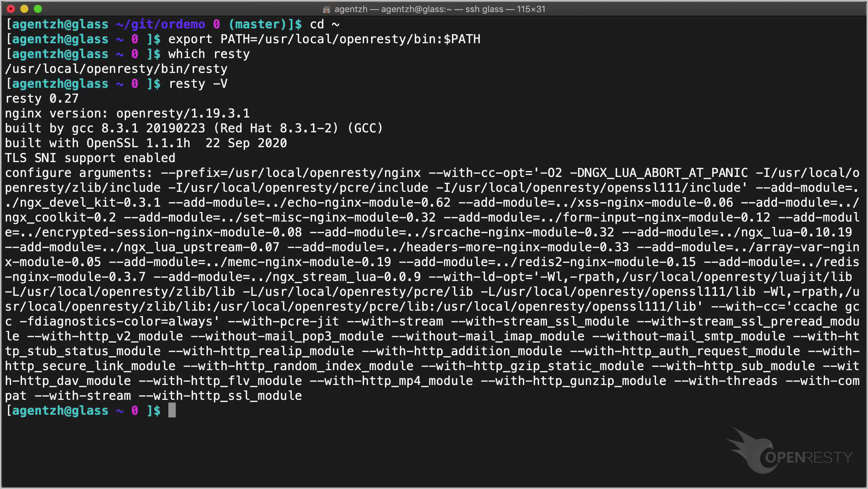
Task: Click the 'TLS SNI support enabled' line
Action: click(90, 158)
